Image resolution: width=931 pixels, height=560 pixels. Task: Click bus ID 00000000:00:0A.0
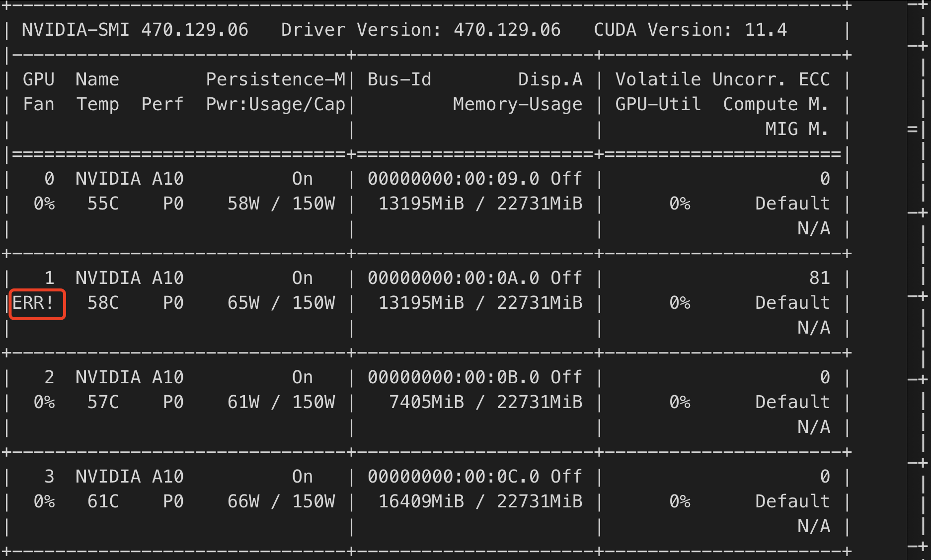(454, 278)
